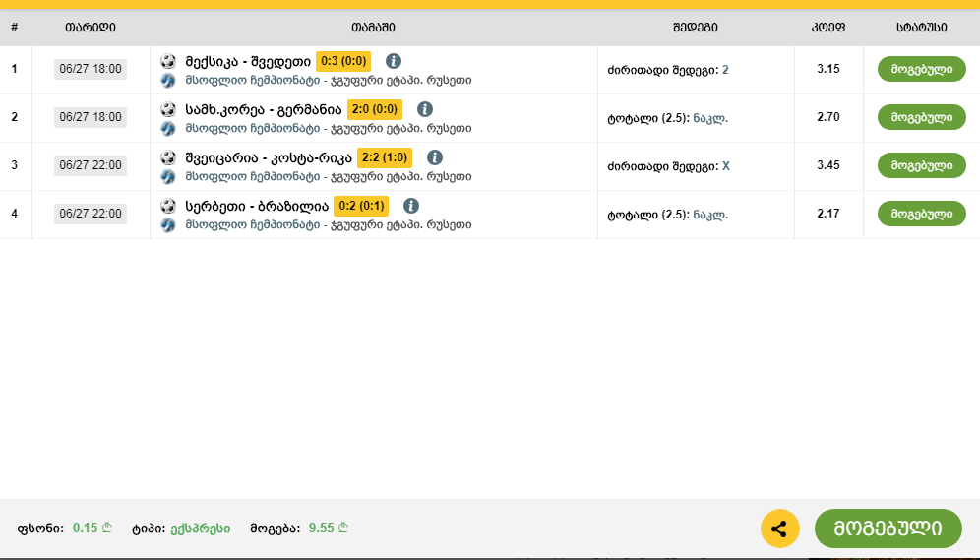The width and height of the screenshot is (980, 560).
Task: Click date 06/27 22:00 in row 4
Action: [x=91, y=214]
